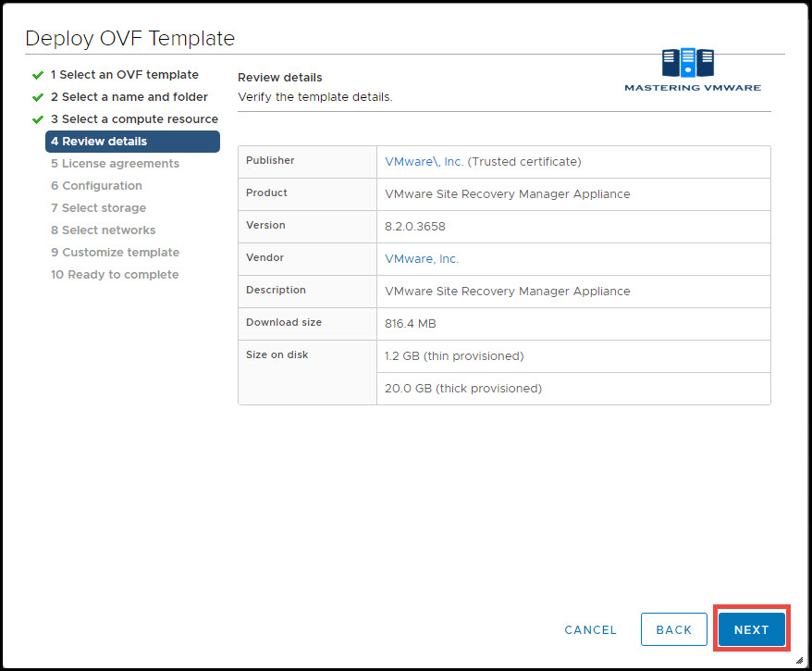Select step 5 License agreements
Image resolution: width=812 pixels, height=671 pixels.
pos(115,164)
